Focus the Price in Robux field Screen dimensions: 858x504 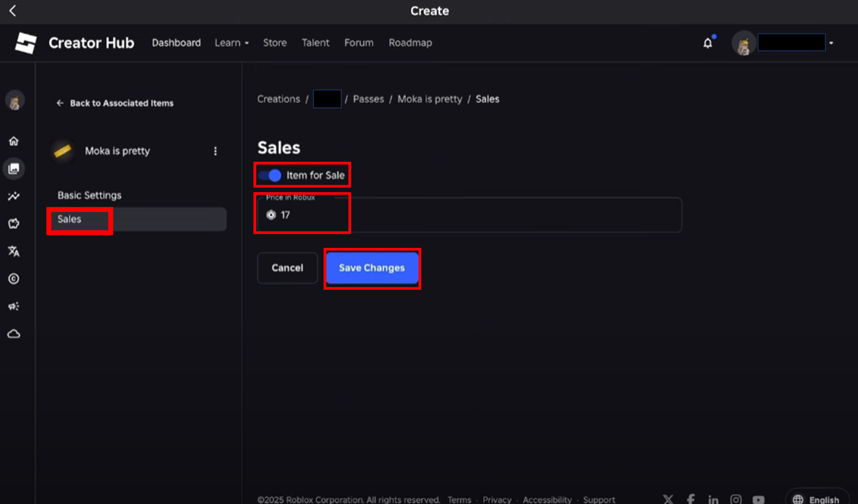click(469, 215)
